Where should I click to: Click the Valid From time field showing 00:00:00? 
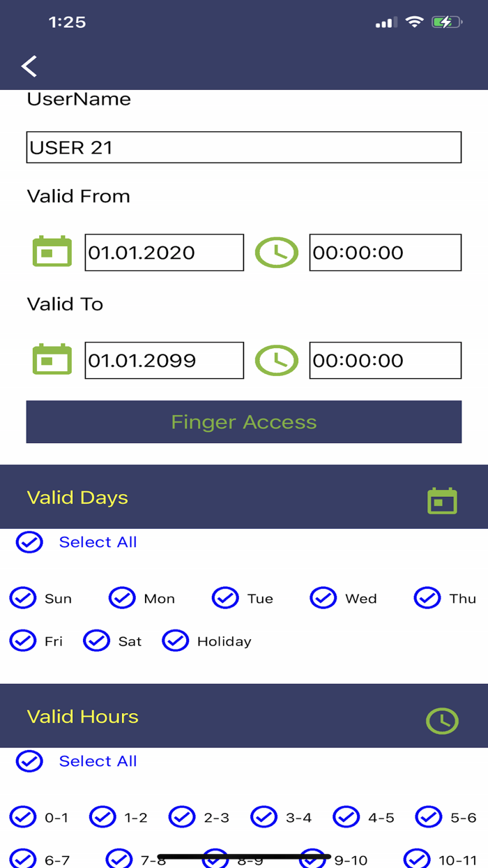(385, 252)
